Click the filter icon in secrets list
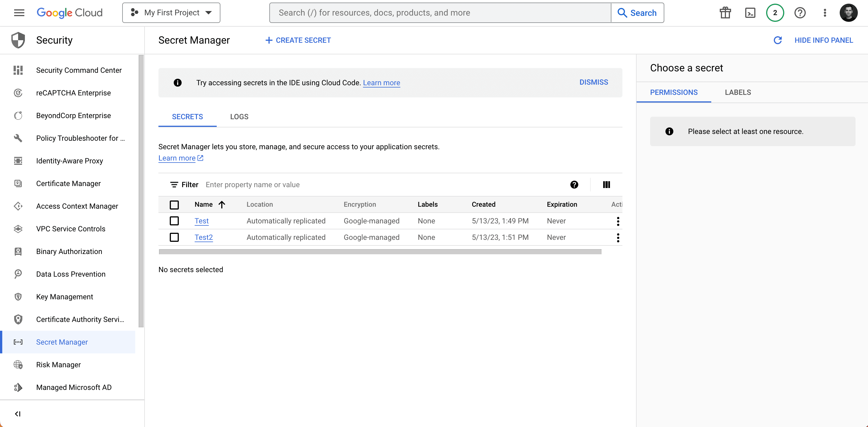868x427 pixels. pos(174,184)
